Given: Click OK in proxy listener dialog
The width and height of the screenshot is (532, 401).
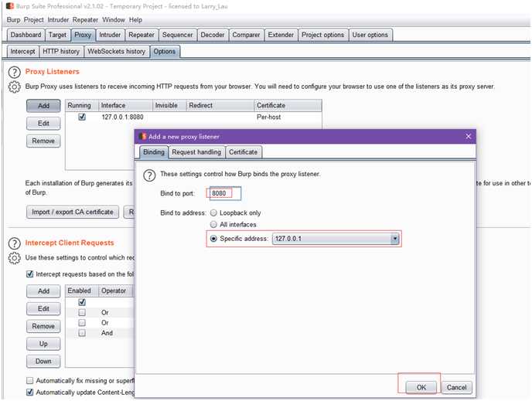Looking at the screenshot, I should point(421,387).
